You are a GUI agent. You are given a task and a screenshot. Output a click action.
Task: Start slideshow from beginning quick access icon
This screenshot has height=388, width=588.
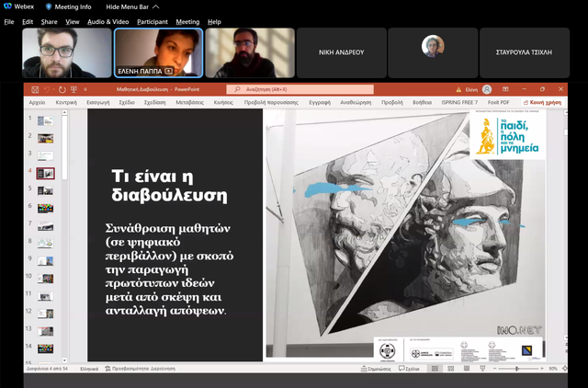click(x=73, y=89)
